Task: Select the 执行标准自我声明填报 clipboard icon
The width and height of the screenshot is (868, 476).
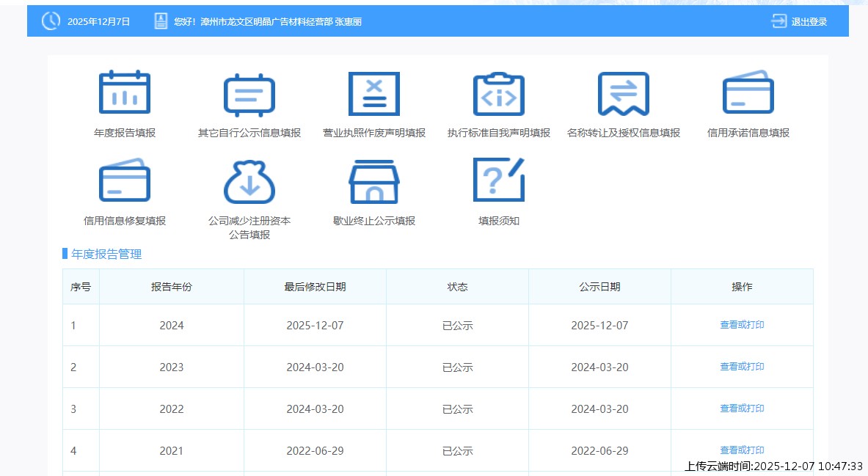Action: 499,94
